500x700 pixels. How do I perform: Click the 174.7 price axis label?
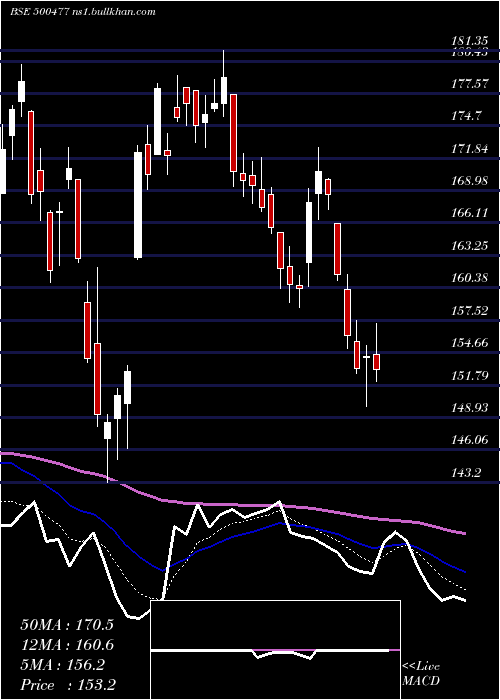[x=467, y=116]
